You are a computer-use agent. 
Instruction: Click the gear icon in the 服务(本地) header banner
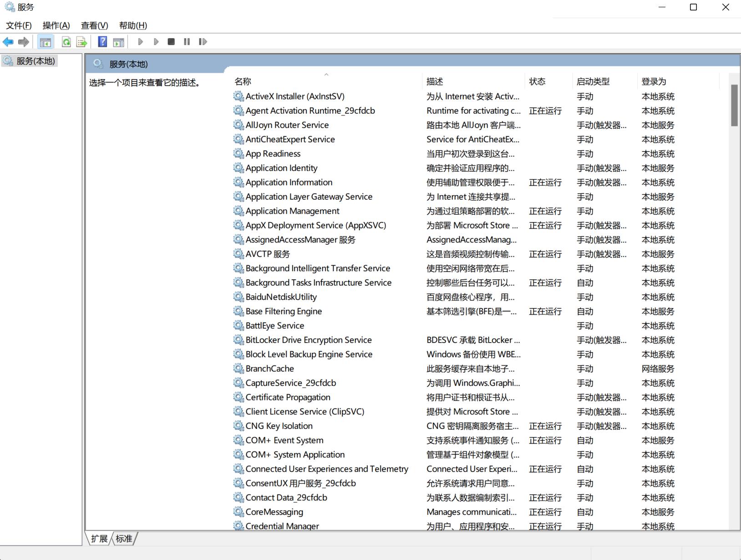point(98,64)
